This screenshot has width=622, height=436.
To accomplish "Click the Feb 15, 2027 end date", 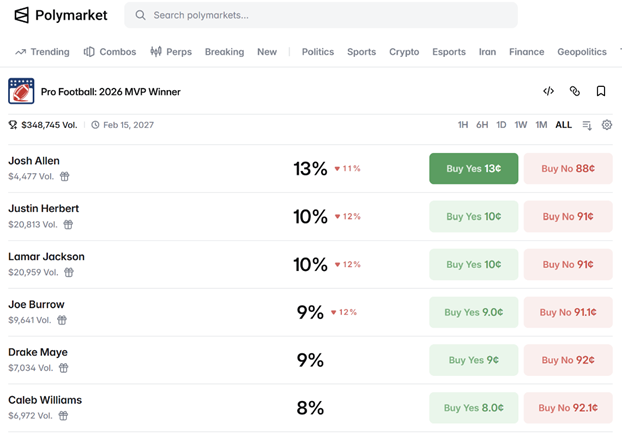I will click(129, 125).
